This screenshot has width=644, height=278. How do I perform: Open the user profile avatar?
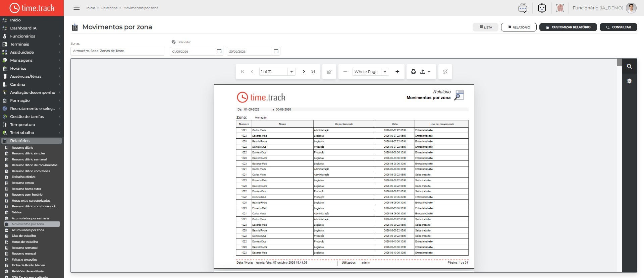pos(631,8)
